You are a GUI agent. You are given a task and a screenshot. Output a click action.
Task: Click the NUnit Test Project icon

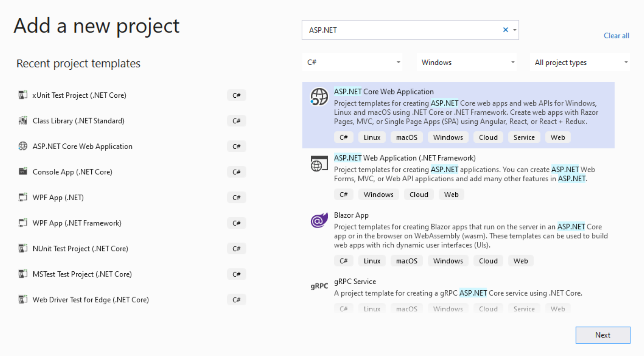(x=23, y=248)
